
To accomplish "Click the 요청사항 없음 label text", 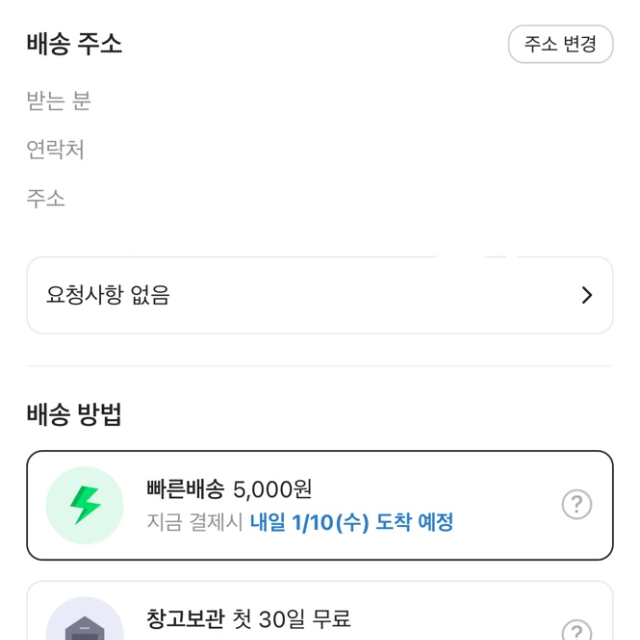I will pyautogui.click(x=108, y=295).
